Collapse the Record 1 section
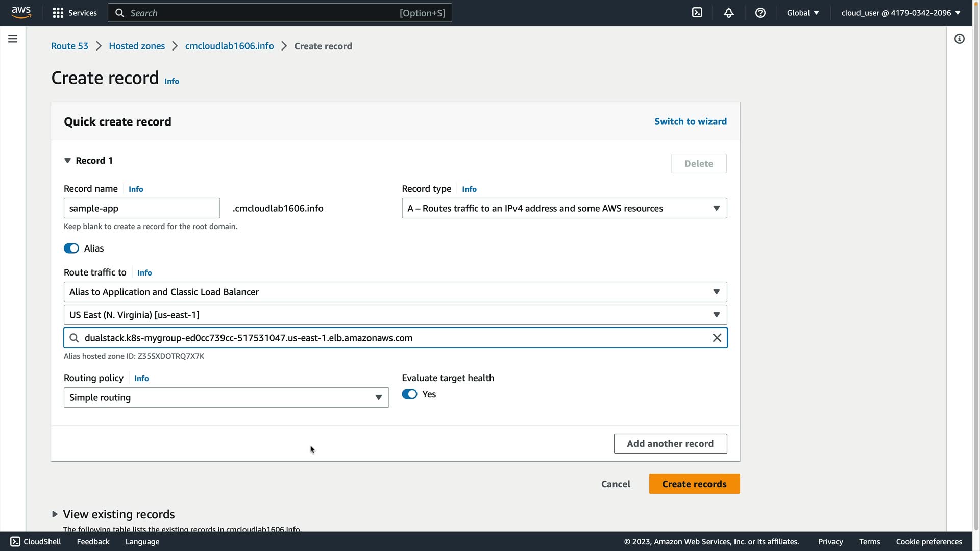This screenshot has width=980, height=551. [x=67, y=161]
